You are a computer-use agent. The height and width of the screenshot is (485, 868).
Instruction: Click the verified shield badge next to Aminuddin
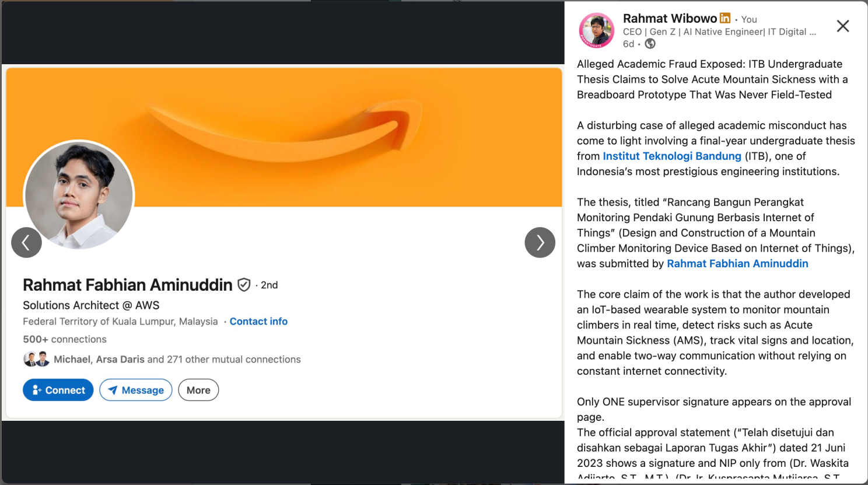(244, 285)
